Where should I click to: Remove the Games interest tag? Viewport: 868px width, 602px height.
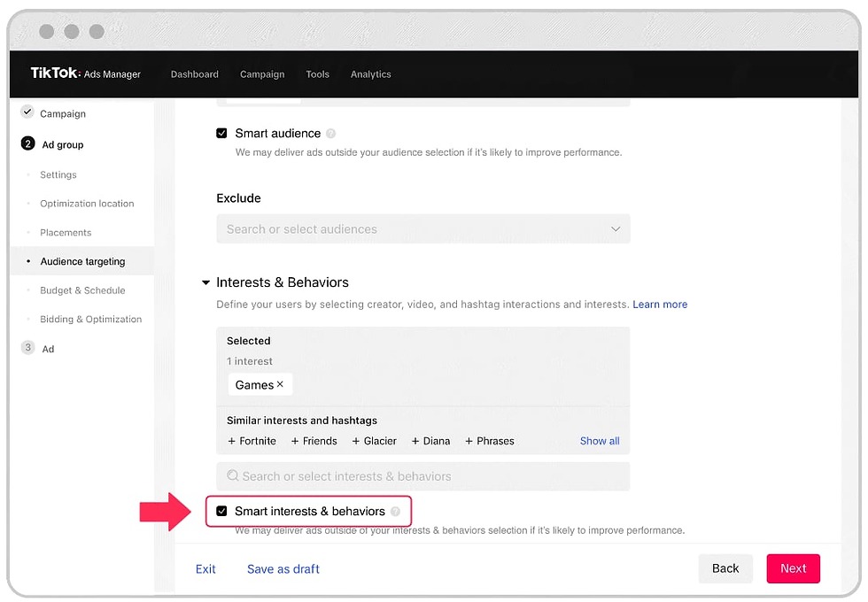(280, 384)
